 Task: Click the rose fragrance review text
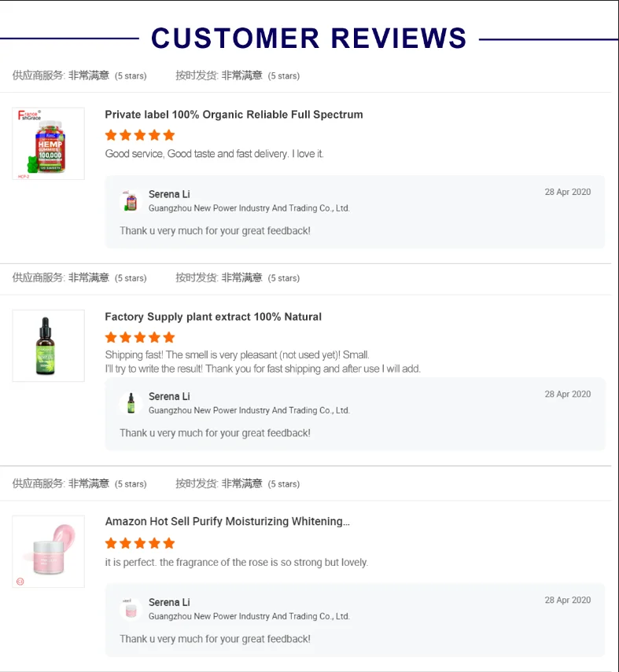click(x=236, y=563)
